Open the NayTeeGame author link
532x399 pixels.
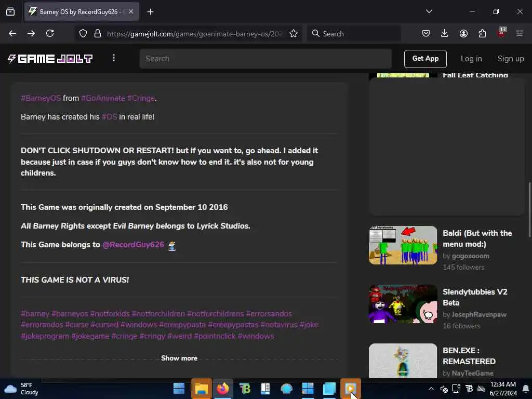point(472,373)
